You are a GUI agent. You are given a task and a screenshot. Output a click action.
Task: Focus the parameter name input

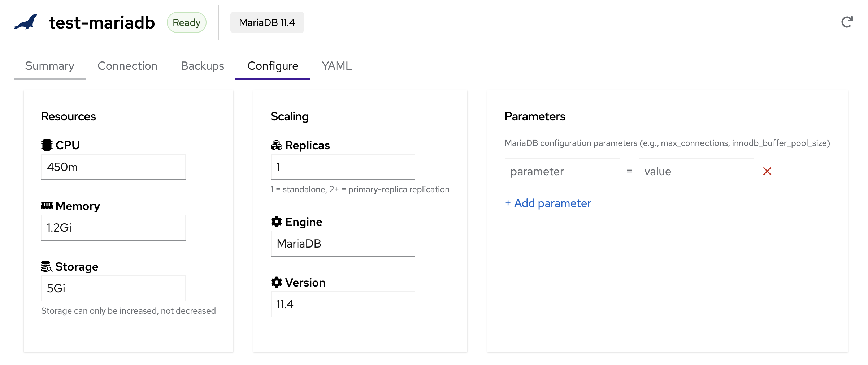pyautogui.click(x=562, y=171)
